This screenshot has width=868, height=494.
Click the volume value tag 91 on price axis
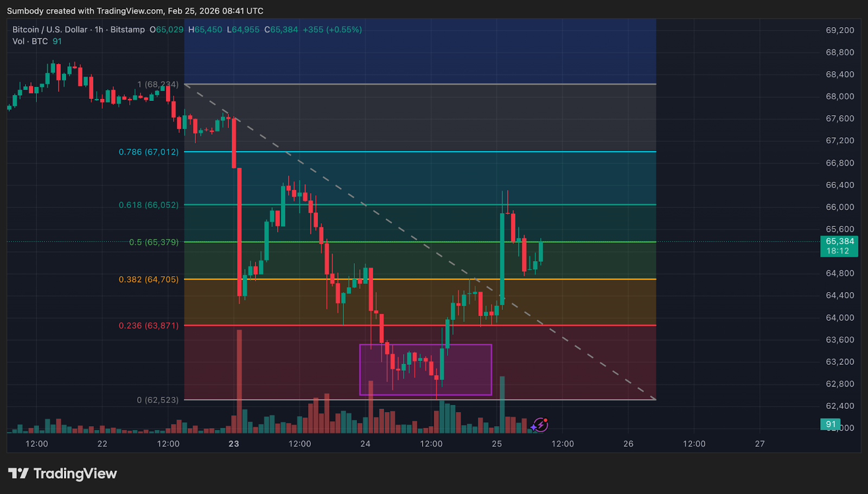tap(831, 424)
